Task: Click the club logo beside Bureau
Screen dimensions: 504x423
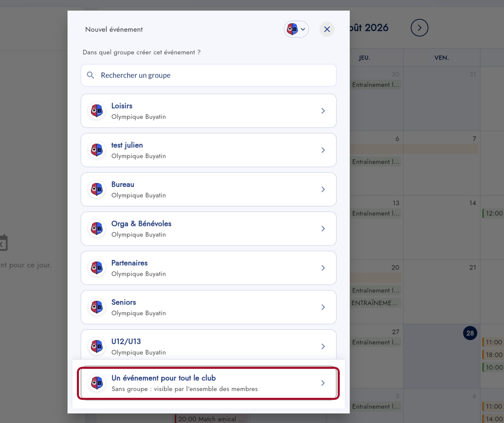Action: coord(97,189)
